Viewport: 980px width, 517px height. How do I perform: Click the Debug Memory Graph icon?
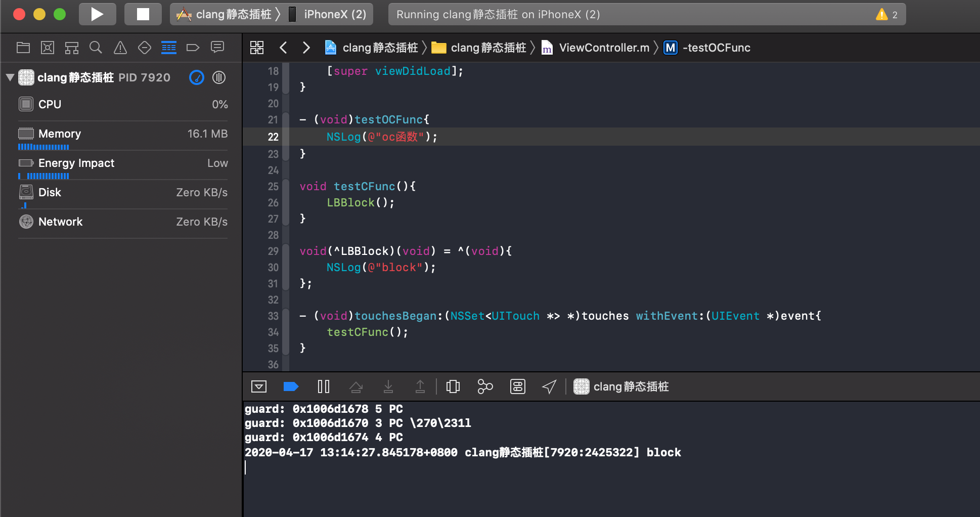coord(485,386)
